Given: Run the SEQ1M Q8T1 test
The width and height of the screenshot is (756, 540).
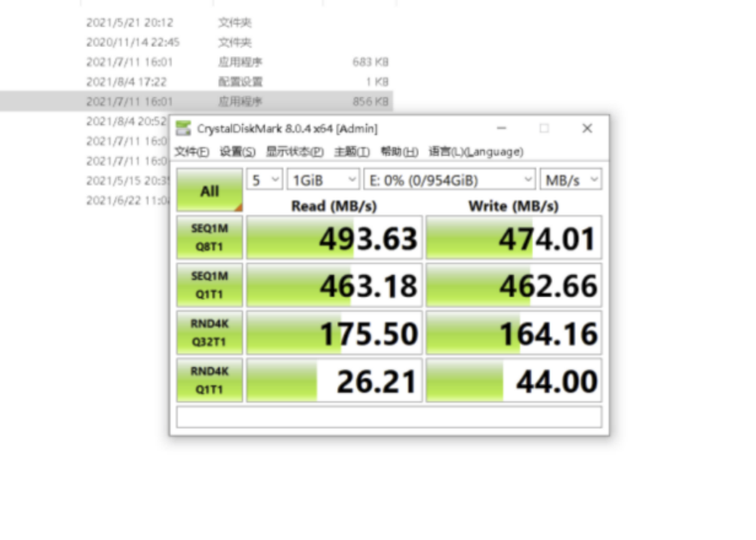Looking at the screenshot, I should (x=210, y=237).
